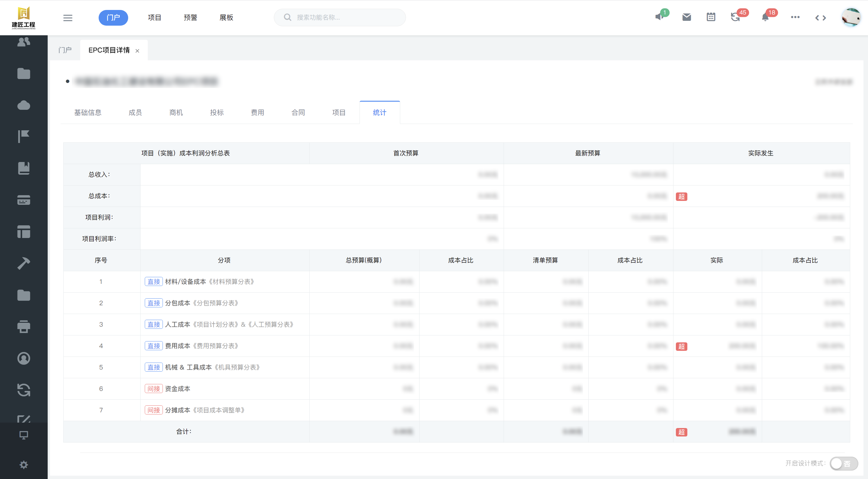Open the announcements megaphone icon
Screen dimensions: 868x479
tap(659, 17)
